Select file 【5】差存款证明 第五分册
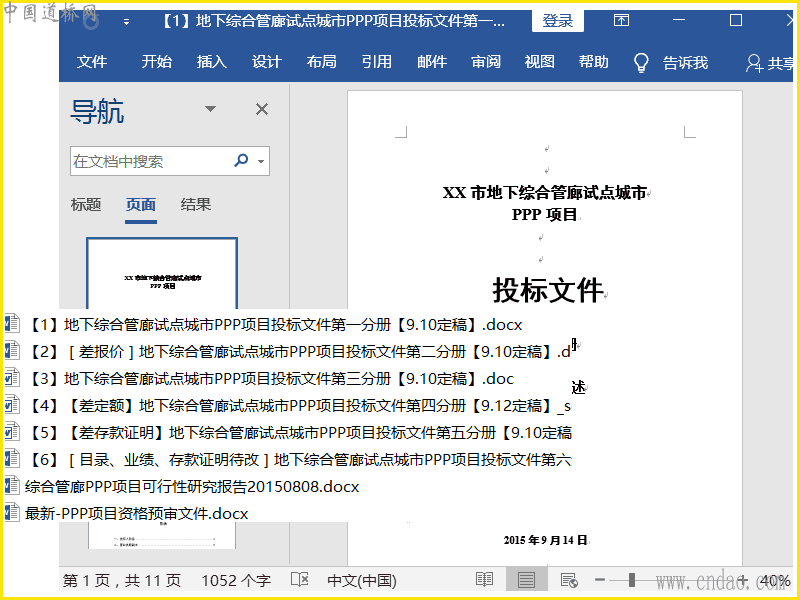800x600 pixels. coord(299,433)
